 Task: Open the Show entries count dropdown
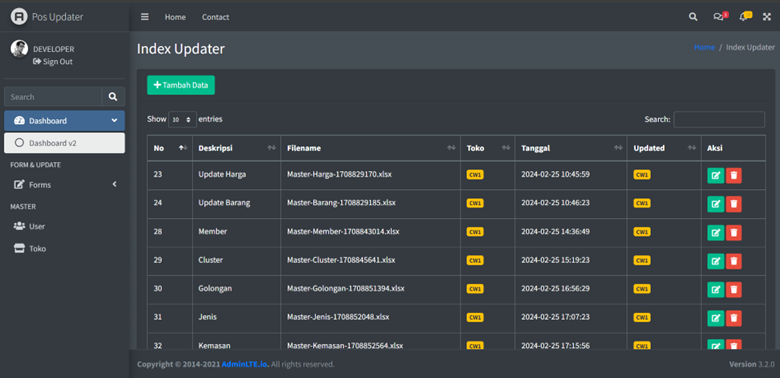(182, 119)
